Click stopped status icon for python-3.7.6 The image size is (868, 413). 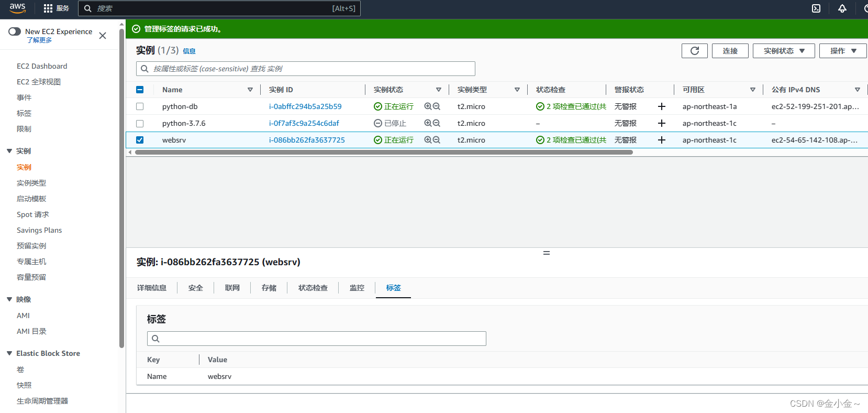point(377,123)
